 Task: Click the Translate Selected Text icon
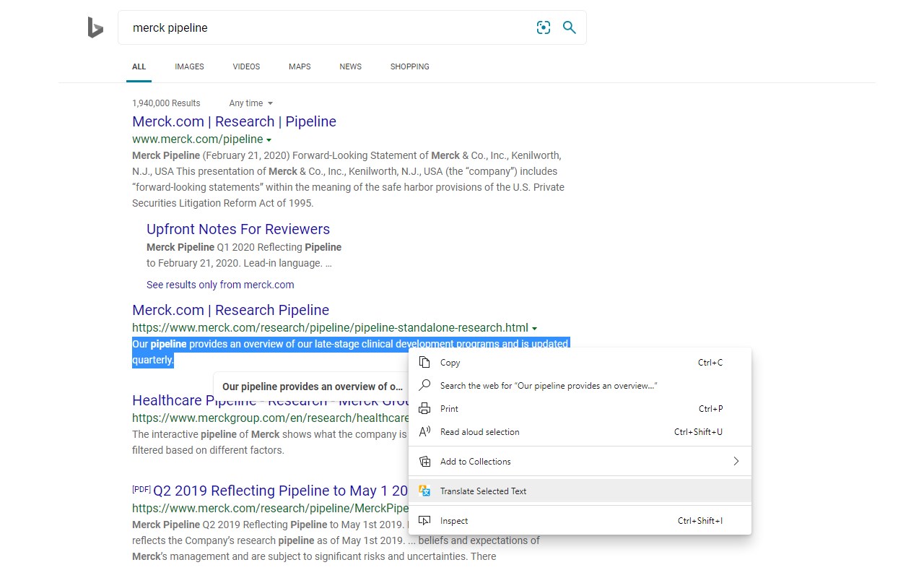pyautogui.click(x=425, y=491)
